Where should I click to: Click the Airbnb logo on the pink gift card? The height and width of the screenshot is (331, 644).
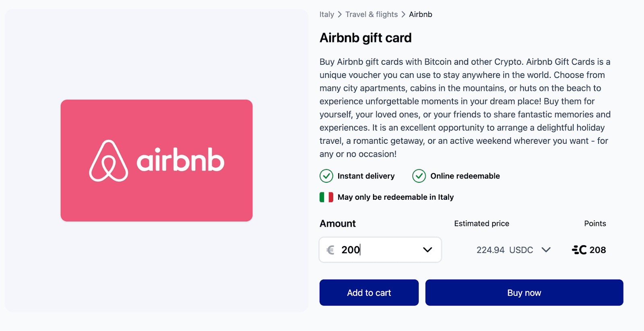point(156,161)
